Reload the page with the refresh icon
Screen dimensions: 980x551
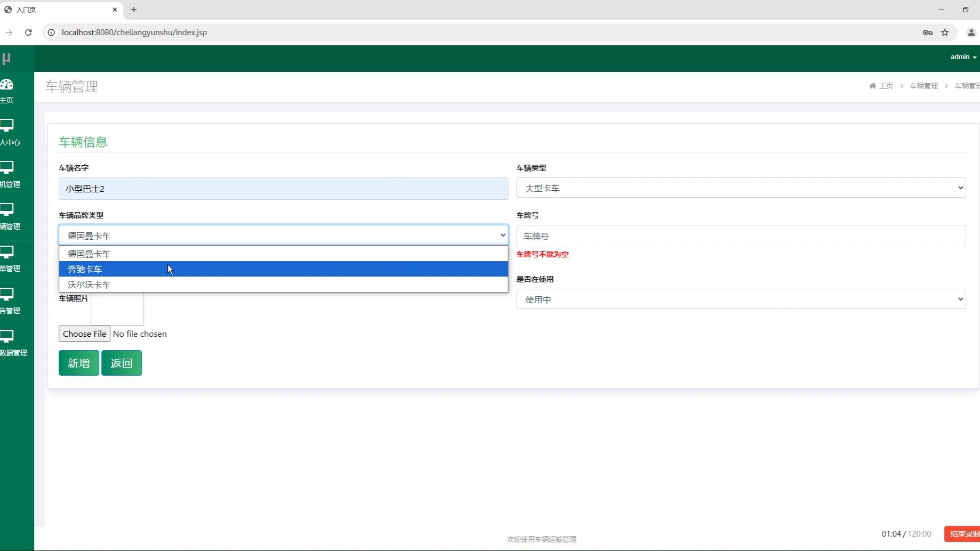click(x=28, y=33)
